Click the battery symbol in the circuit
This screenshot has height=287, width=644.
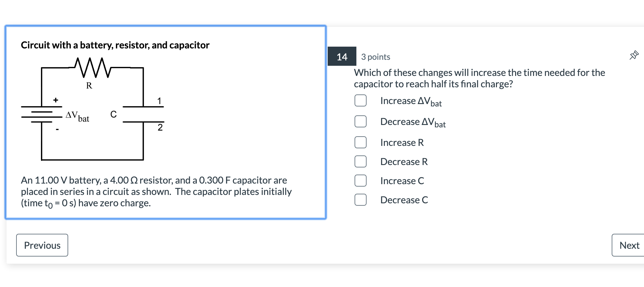[x=42, y=114]
